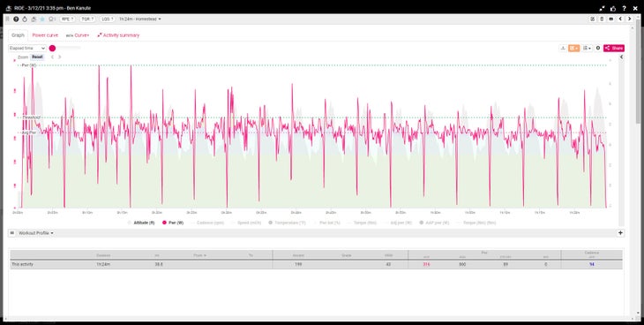Pan the graph right with the zoom forward arrow
Viewport: 644px width, 325px height.
pyautogui.click(x=60, y=57)
